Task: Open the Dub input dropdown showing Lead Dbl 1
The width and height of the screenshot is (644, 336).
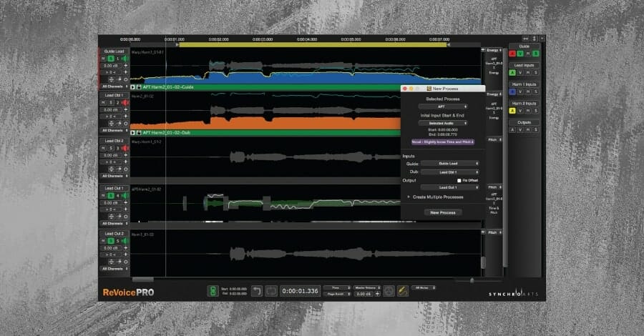Action: (450, 172)
